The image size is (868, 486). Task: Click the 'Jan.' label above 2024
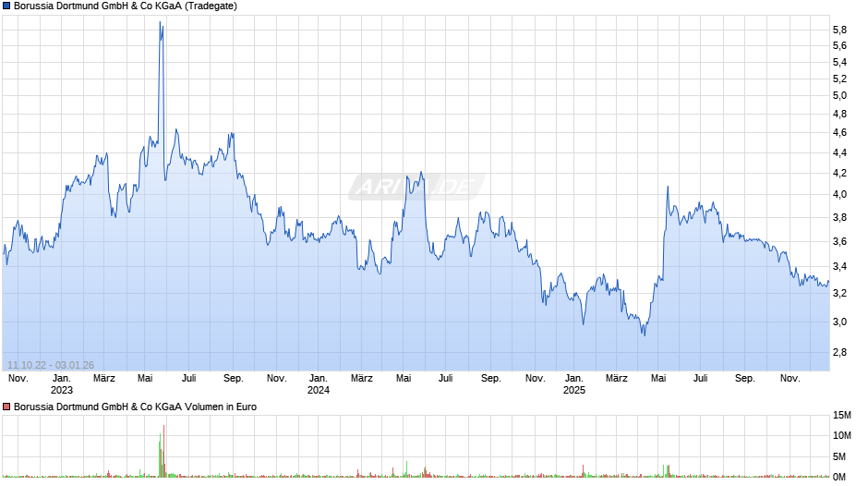[x=319, y=379]
